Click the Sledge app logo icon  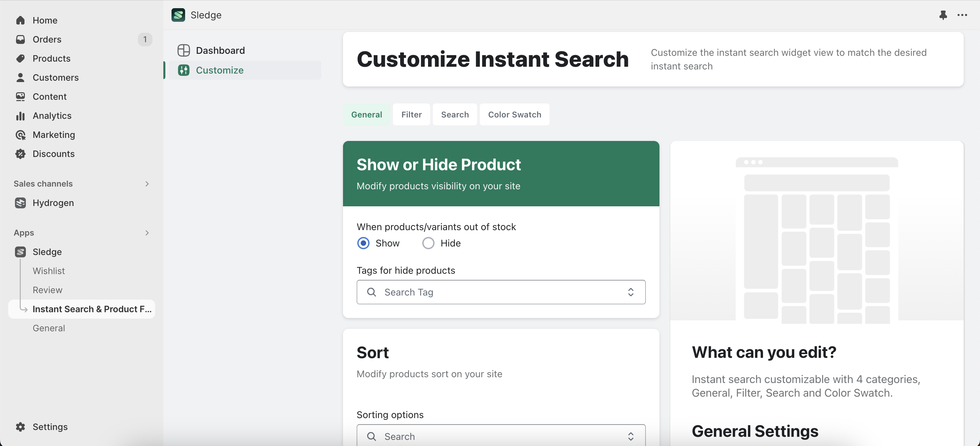tap(178, 15)
